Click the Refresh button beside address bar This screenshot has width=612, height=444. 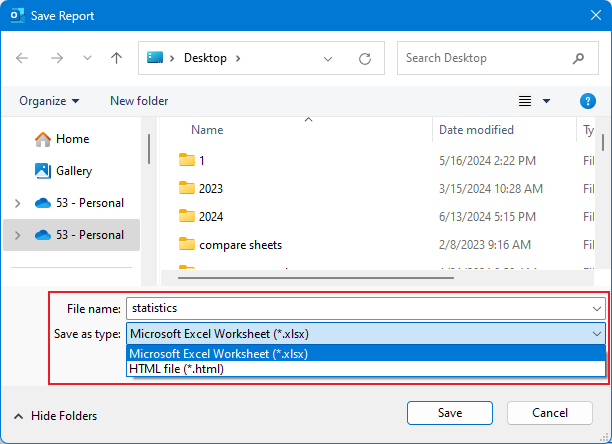tap(365, 59)
